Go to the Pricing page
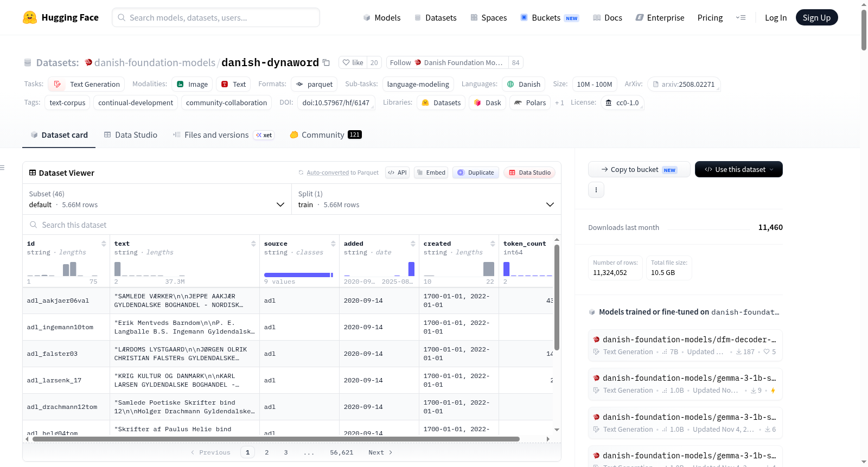 coord(710,17)
